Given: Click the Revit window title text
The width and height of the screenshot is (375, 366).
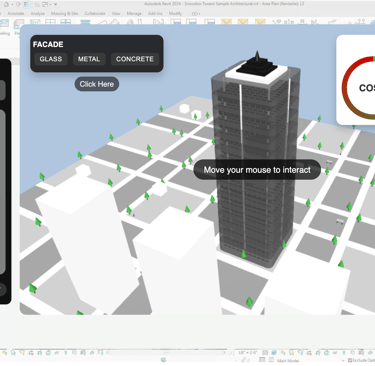Looking at the screenshot, I should click(224, 4).
